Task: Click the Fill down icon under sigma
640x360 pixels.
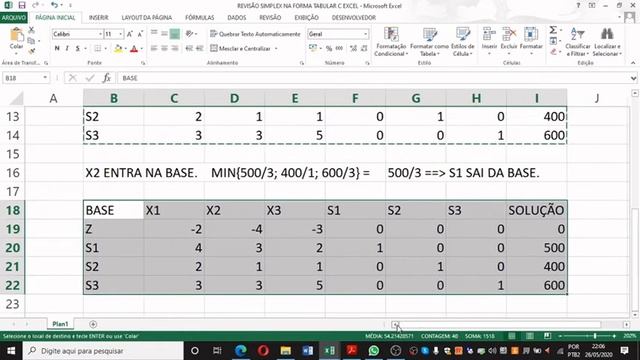Action: 553,41
